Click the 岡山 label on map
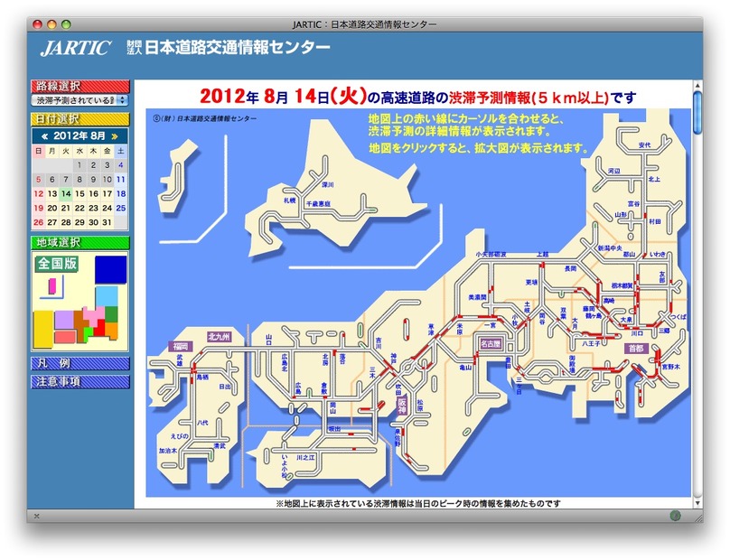Viewport: 730px width, 560px height. coord(332,407)
